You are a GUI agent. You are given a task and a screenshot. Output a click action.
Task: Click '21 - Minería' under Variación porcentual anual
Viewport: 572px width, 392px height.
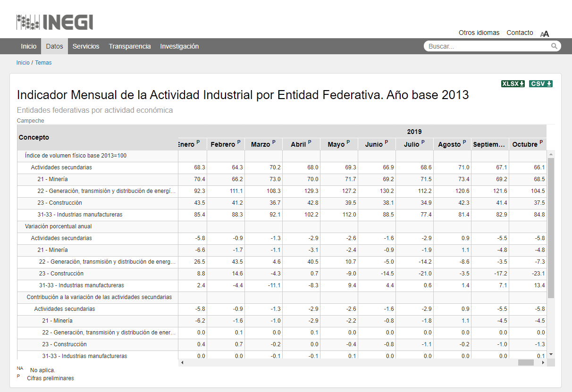pos(52,250)
